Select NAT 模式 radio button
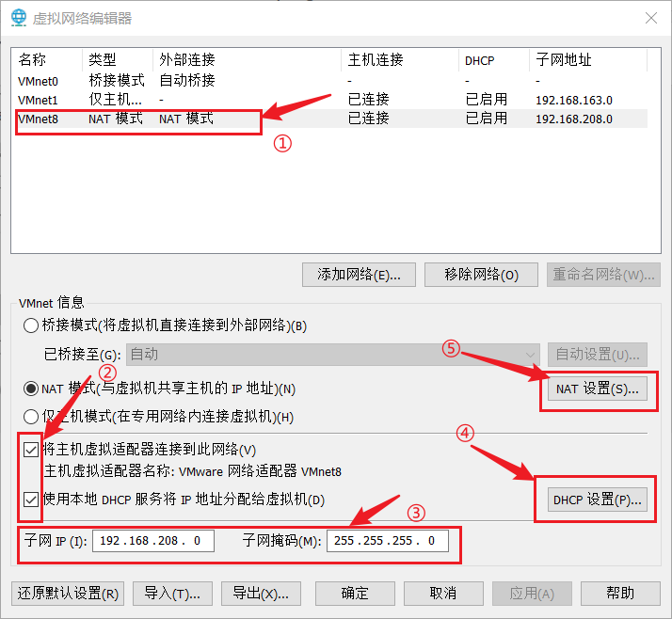This screenshot has width=672, height=619. point(31,389)
